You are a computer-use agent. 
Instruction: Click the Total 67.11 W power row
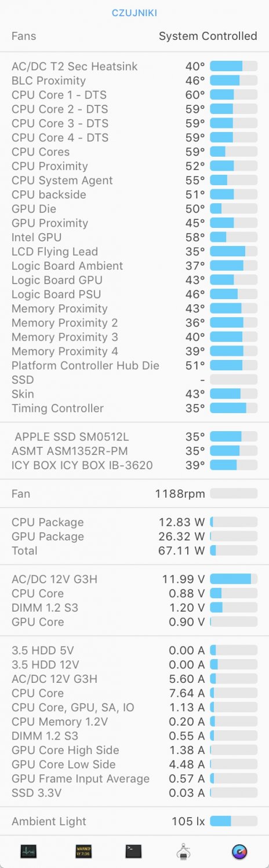coord(134,550)
